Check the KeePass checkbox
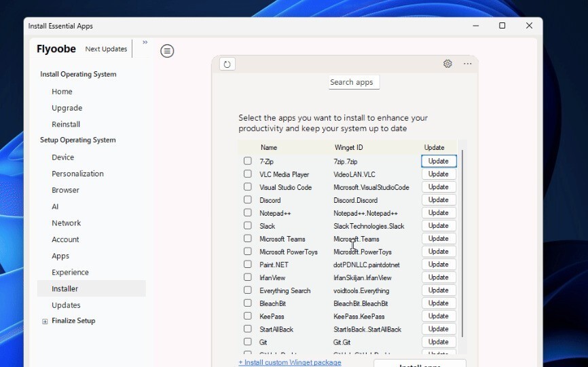This screenshot has width=588, height=367. 248,316
